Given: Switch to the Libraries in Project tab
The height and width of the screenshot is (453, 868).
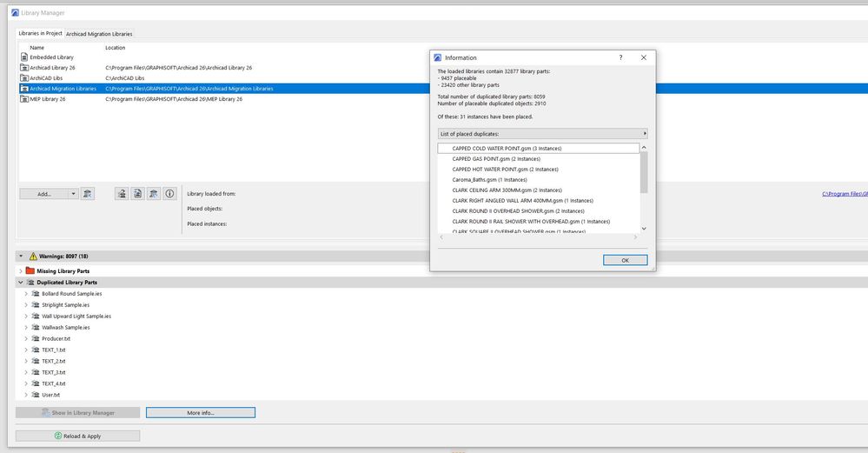Looking at the screenshot, I should (41, 33).
